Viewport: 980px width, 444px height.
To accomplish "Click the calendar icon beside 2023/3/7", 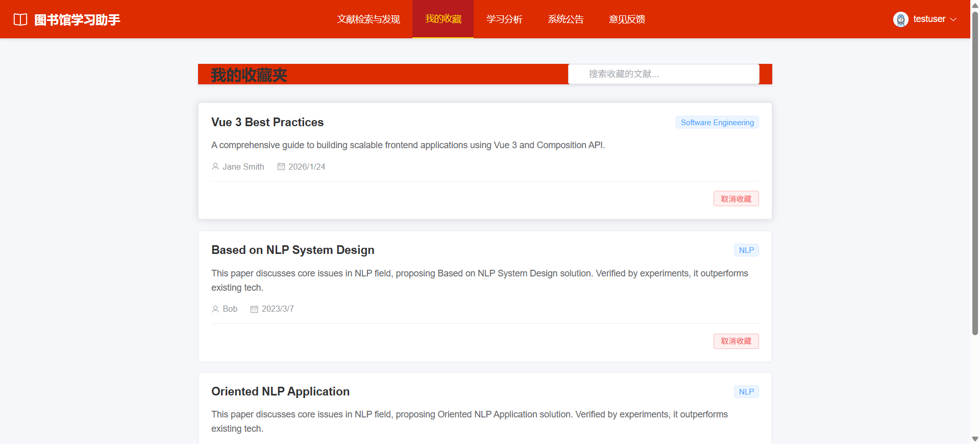I will click(x=254, y=309).
